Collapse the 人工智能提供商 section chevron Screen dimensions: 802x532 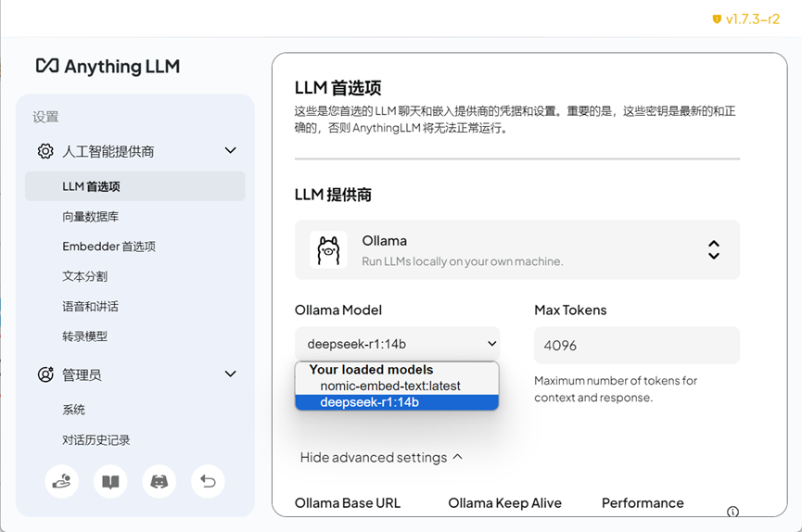coord(231,150)
